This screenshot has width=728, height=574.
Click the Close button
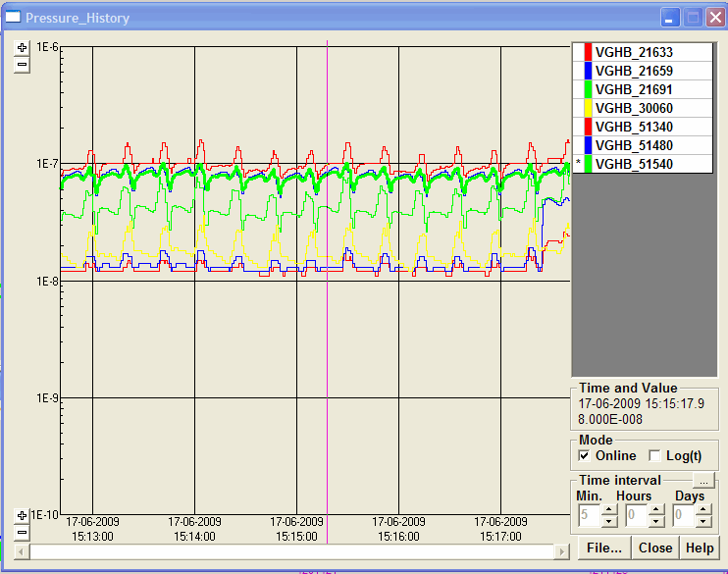tap(655, 548)
